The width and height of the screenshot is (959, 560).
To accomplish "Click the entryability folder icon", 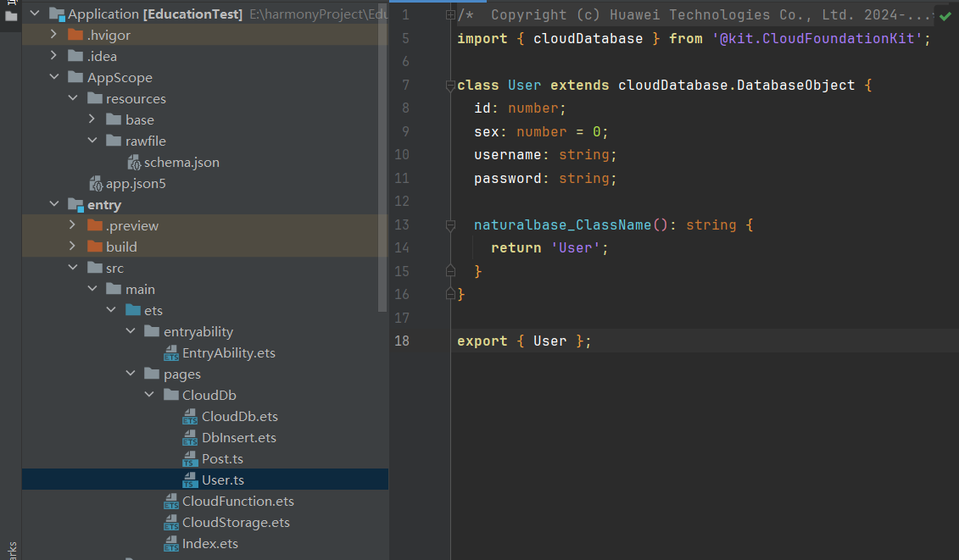I will click(x=152, y=331).
